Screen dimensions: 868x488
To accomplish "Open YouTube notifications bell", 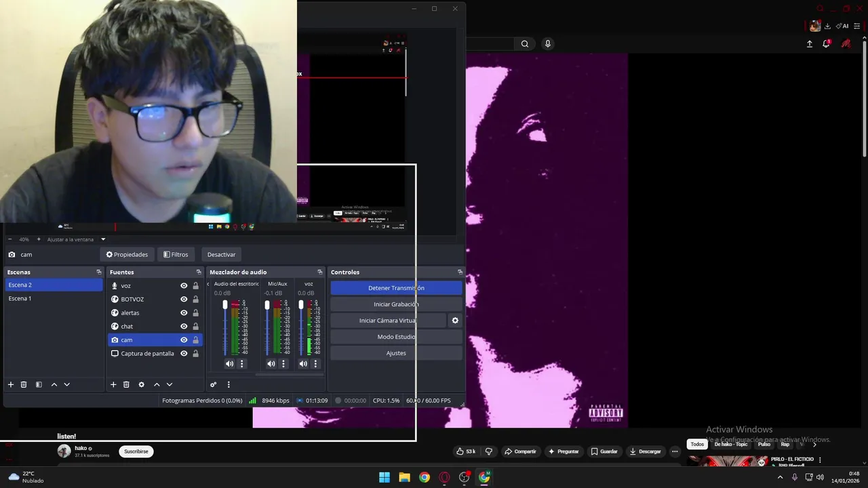I will (827, 43).
